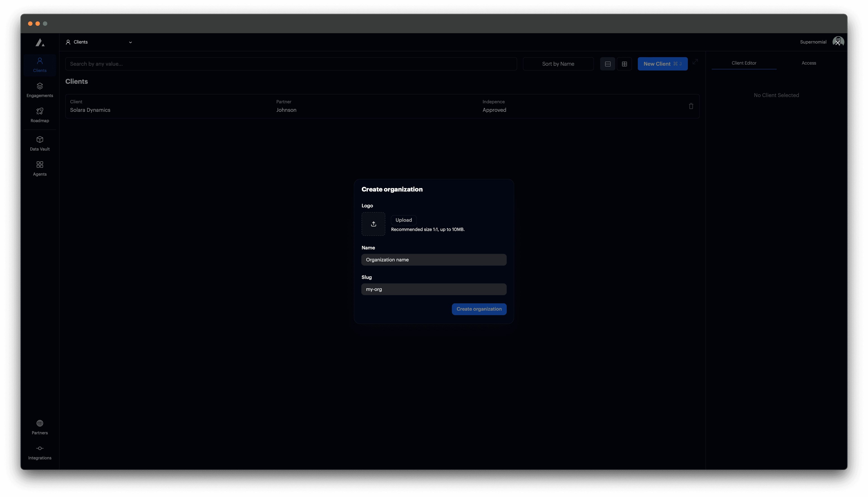Switch to list view layout
868x497 pixels.
click(x=607, y=63)
